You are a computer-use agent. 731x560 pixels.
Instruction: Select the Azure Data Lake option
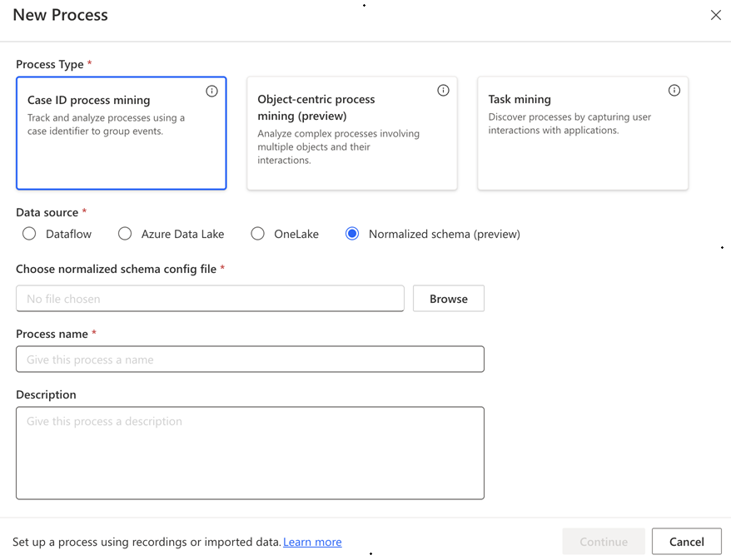coord(125,234)
